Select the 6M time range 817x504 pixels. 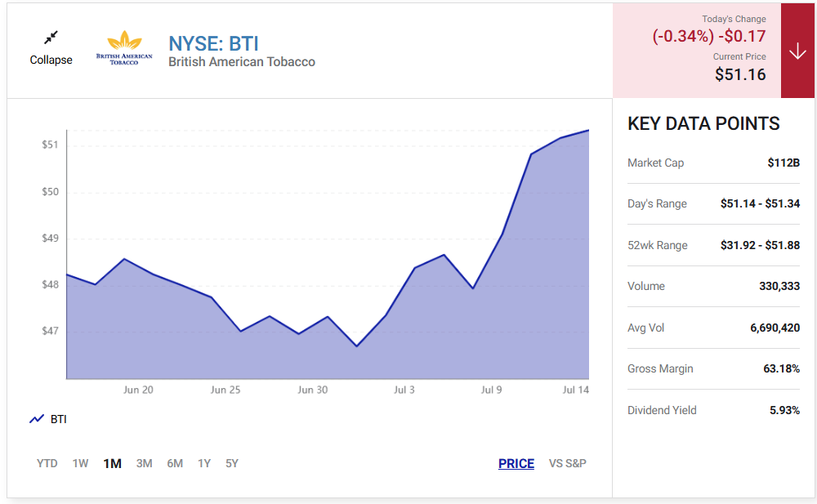(x=175, y=463)
